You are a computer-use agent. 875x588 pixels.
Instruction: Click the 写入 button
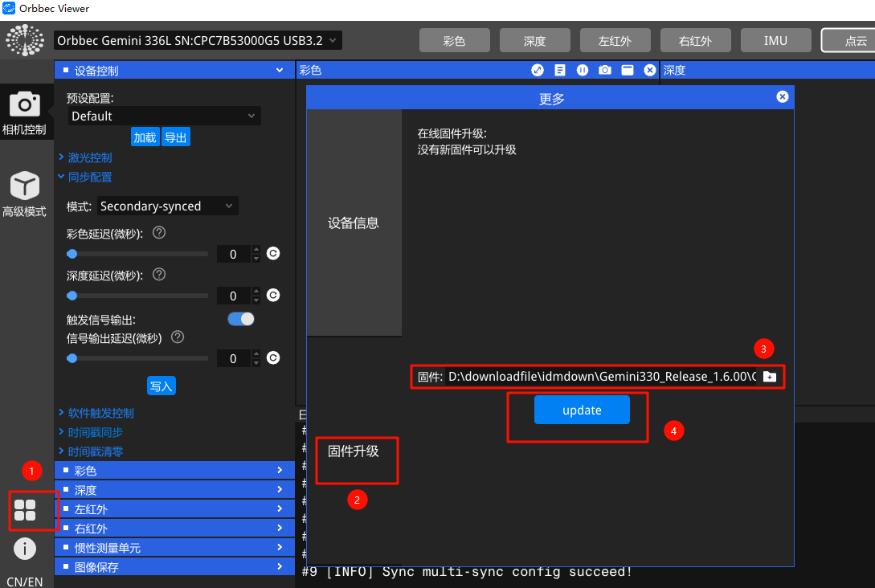161,386
